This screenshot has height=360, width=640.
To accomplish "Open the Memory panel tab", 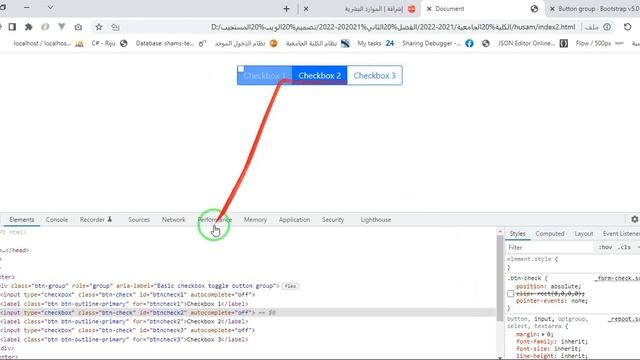I will [x=255, y=220].
